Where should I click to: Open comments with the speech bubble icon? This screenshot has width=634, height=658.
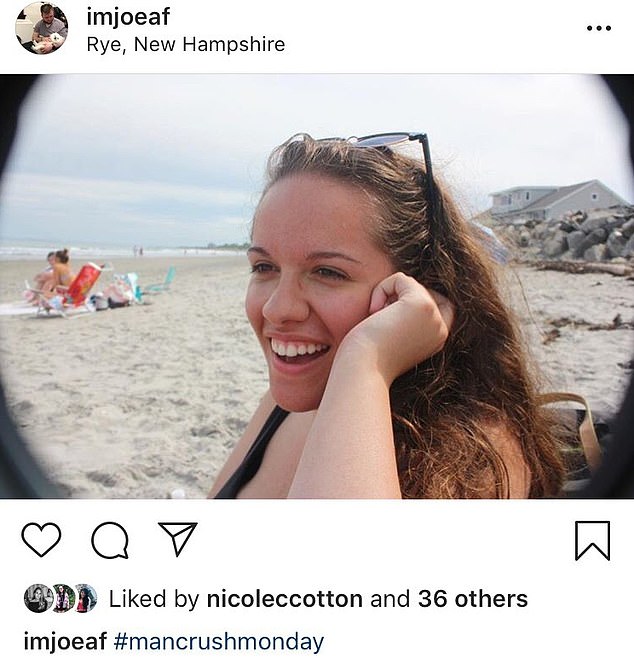(110, 540)
